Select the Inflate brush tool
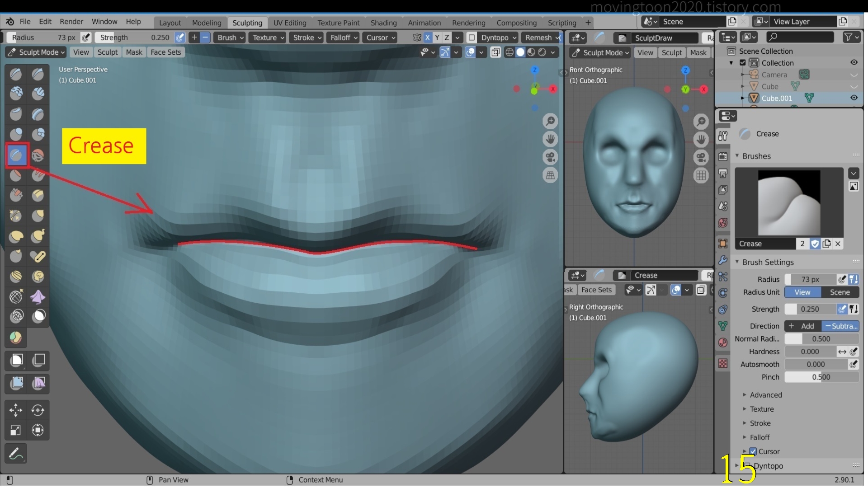The width and height of the screenshot is (868, 488). pos(16,134)
